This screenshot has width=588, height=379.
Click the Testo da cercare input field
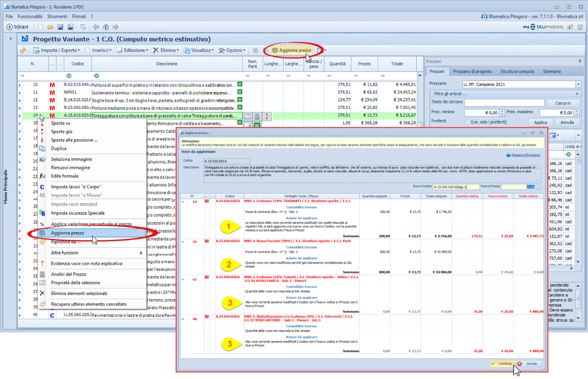[x=504, y=103]
